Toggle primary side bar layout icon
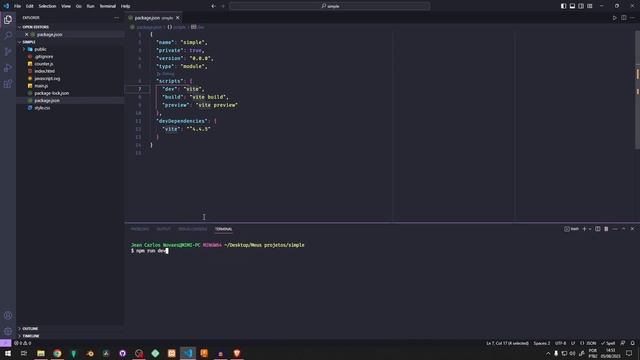 tap(563, 6)
